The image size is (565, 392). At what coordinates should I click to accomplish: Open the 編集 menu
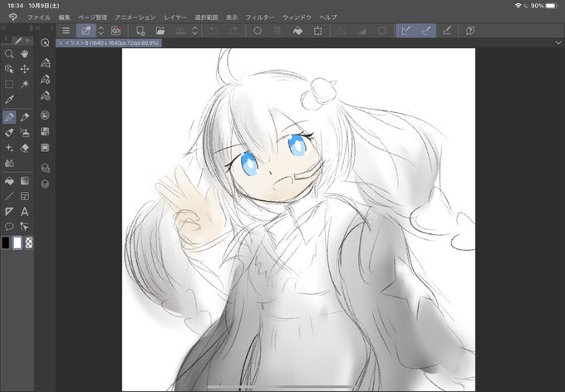pos(64,17)
